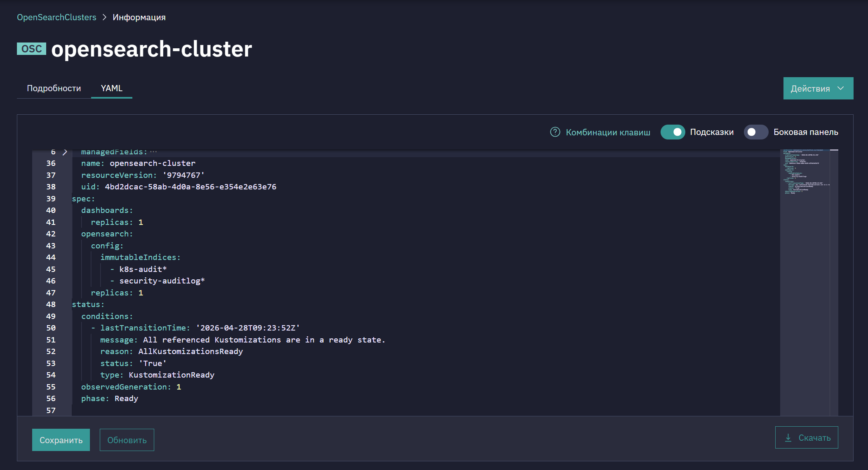Viewport: 868px width, 470px height.
Task: Click the Сохранить button
Action: (x=61, y=440)
